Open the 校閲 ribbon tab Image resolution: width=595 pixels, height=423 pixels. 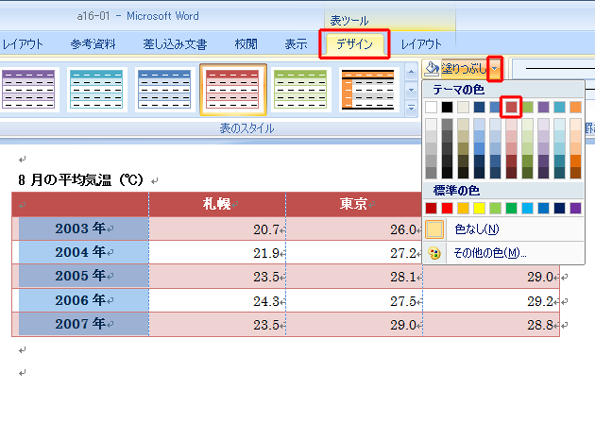(246, 44)
